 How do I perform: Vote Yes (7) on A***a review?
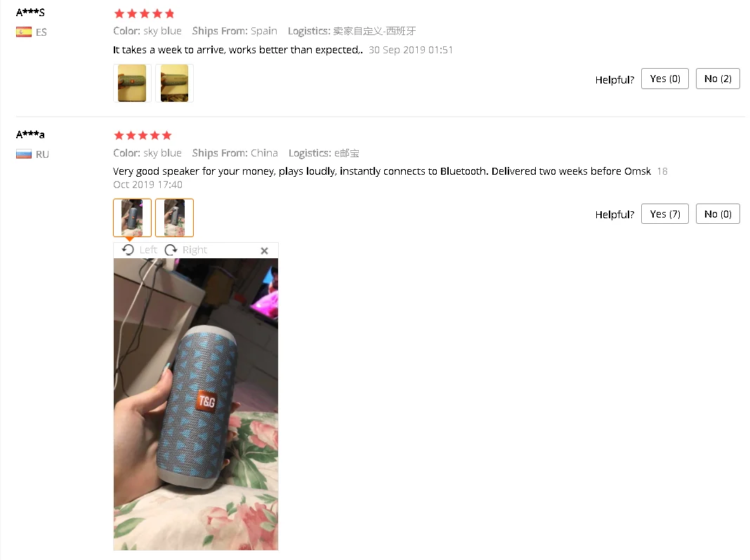click(665, 214)
